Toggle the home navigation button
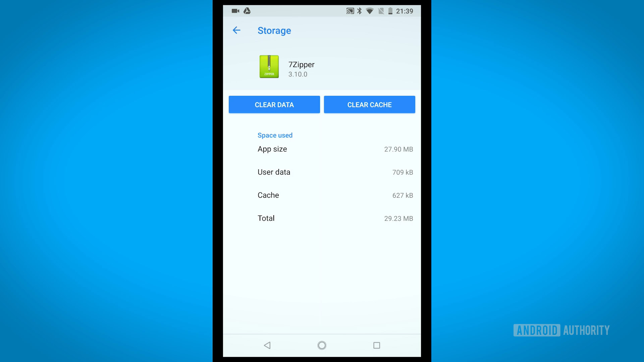This screenshot has height=362, width=644. (322, 345)
